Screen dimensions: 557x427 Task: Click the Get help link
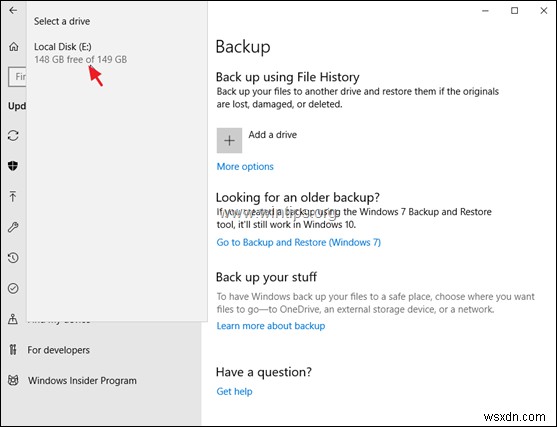[234, 391]
